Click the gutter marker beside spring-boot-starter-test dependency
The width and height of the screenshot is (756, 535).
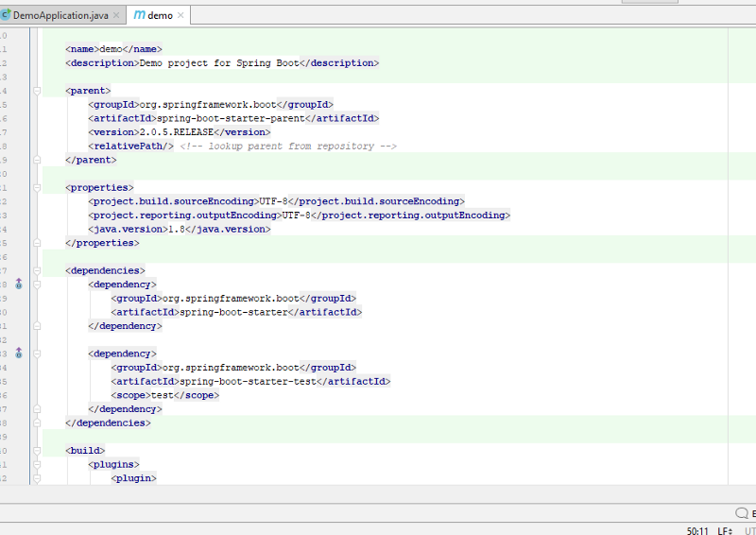pos(18,353)
